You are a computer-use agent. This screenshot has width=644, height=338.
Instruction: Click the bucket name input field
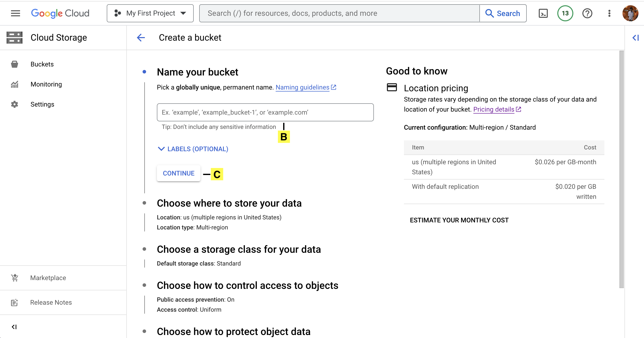[265, 112]
